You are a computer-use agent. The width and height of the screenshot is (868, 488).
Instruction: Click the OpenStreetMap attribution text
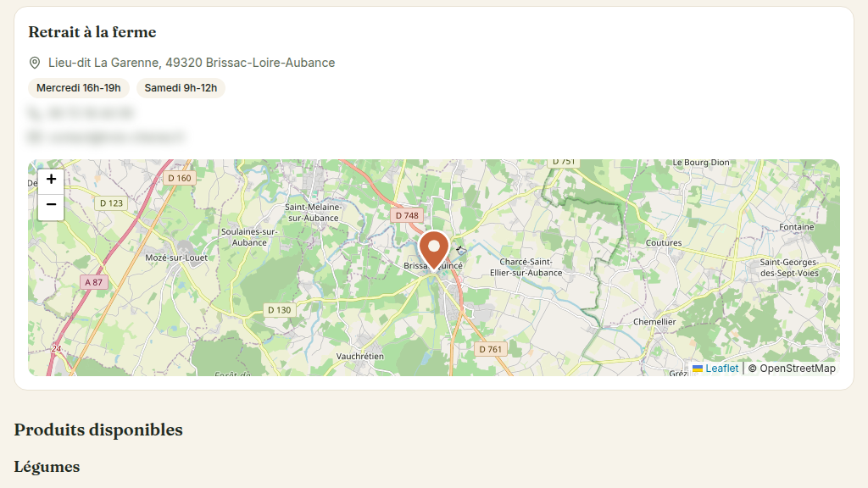click(x=797, y=369)
